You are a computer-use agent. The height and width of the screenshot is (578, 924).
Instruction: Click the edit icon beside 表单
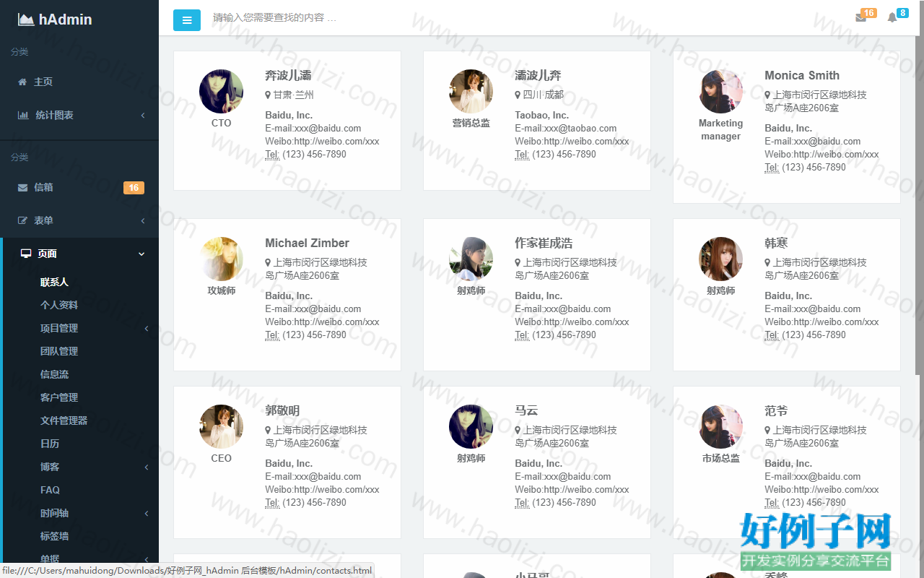coord(22,221)
